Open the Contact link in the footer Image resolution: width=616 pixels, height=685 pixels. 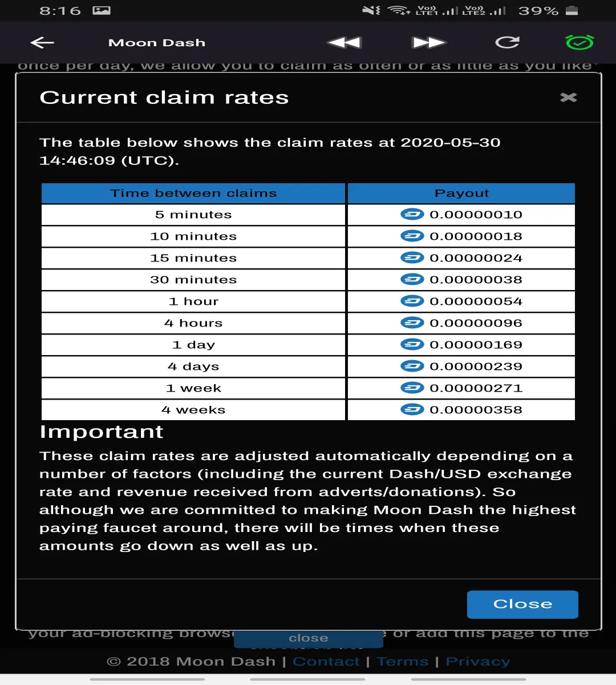tap(326, 662)
